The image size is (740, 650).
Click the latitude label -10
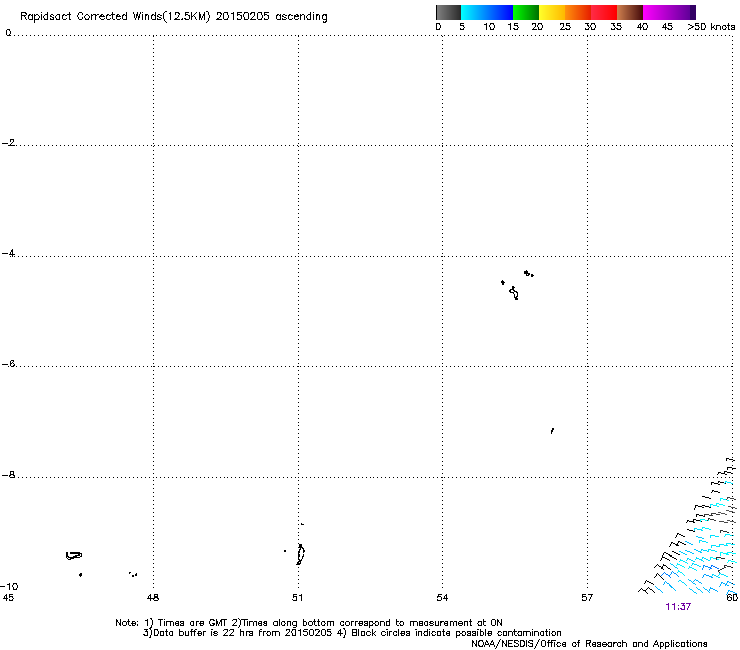[x=9, y=586]
